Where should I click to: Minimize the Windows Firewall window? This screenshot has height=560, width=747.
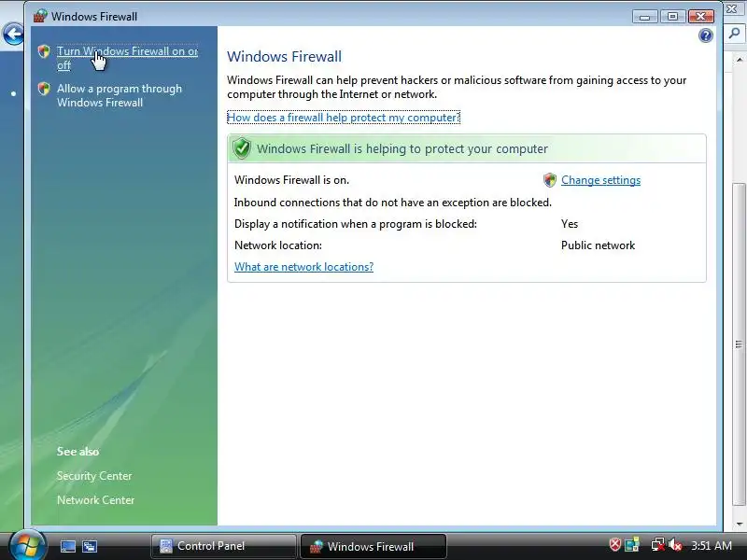645,17
